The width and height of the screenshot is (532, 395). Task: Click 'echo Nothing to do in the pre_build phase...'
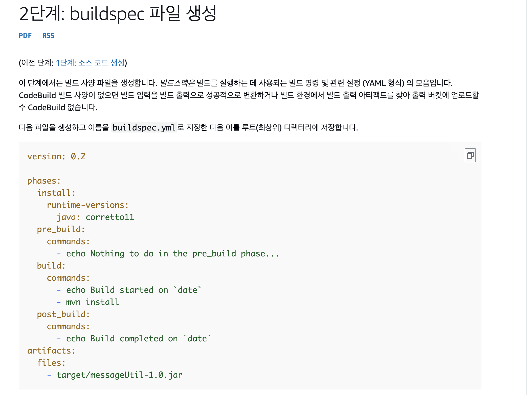click(x=173, y=254)
